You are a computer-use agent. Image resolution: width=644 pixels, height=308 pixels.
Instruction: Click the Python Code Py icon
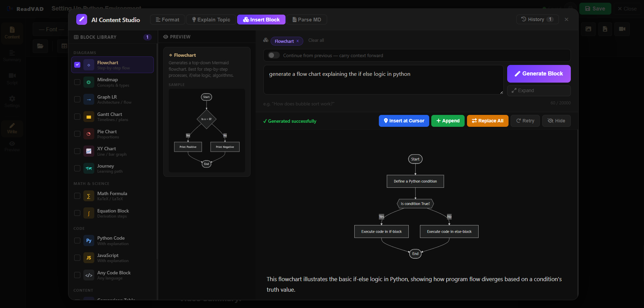(x=89, y=240)
